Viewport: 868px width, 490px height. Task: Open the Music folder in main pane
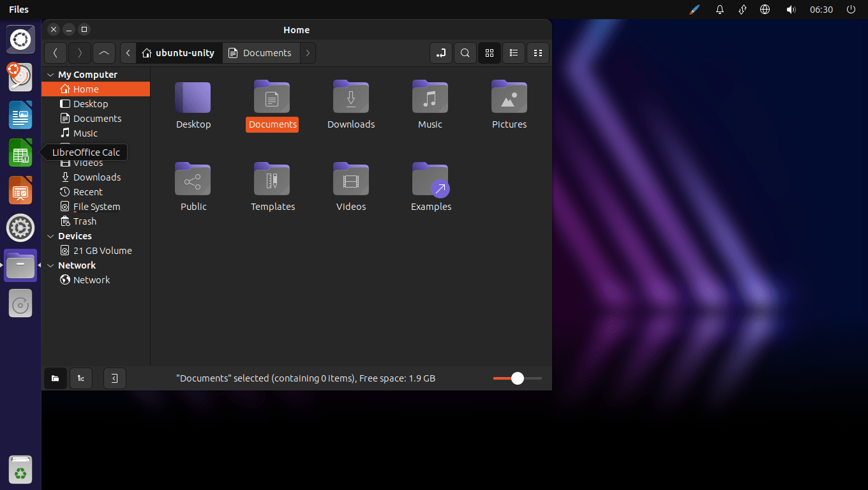(430, 98)
